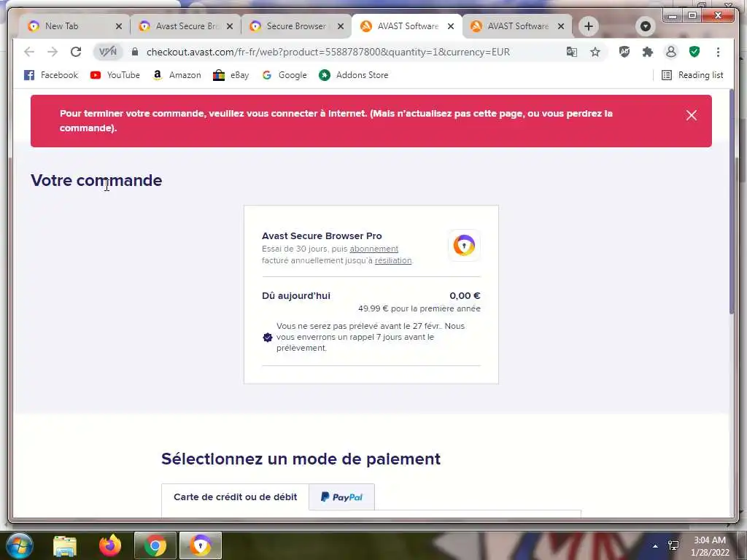The image size is (747, 560).
Task: Go back to previous page
Action: click(29, 52)
